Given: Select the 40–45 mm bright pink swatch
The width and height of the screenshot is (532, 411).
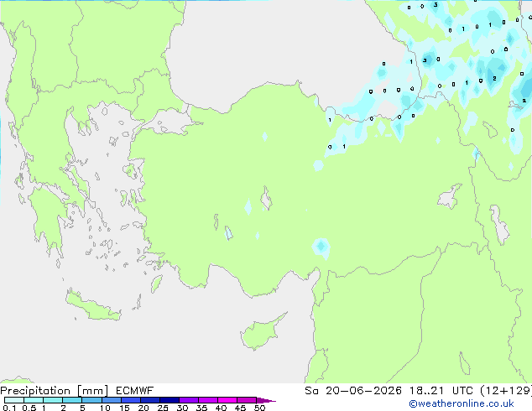Looking at the screenshot, I should [227, 400].
